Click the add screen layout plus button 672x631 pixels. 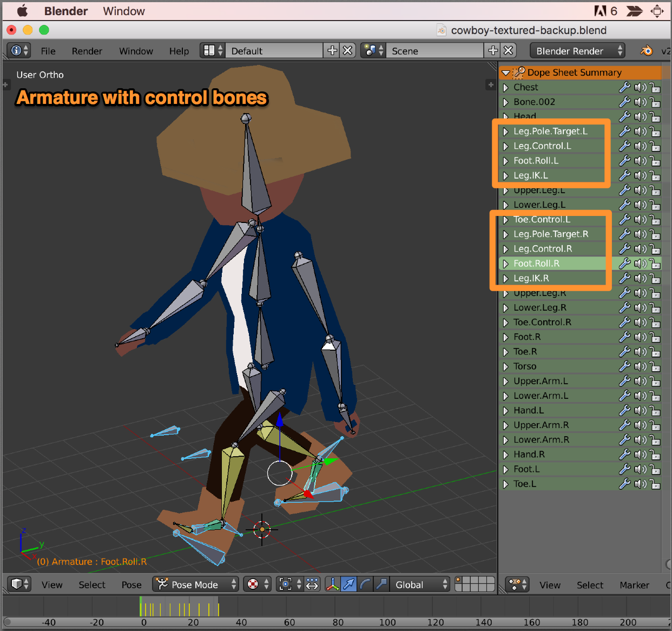coord(332,50)
